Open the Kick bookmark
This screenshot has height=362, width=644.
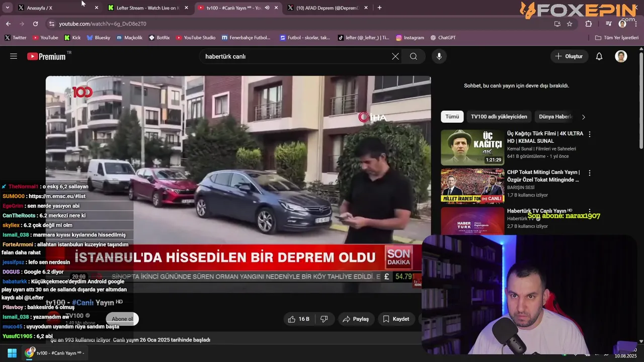point(72,37)
